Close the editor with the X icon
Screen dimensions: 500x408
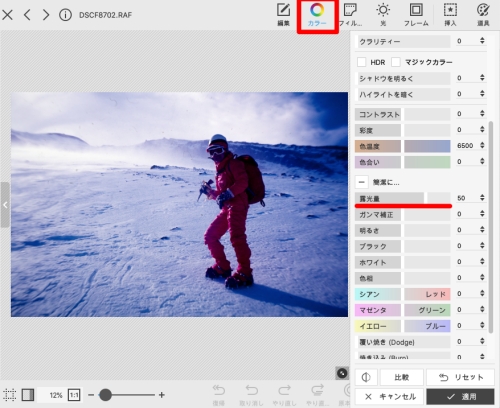click(x=7, y=15)
